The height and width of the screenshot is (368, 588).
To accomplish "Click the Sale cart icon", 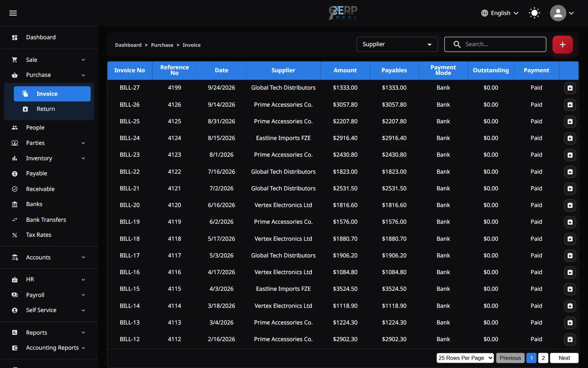I will tap(15, 60).
